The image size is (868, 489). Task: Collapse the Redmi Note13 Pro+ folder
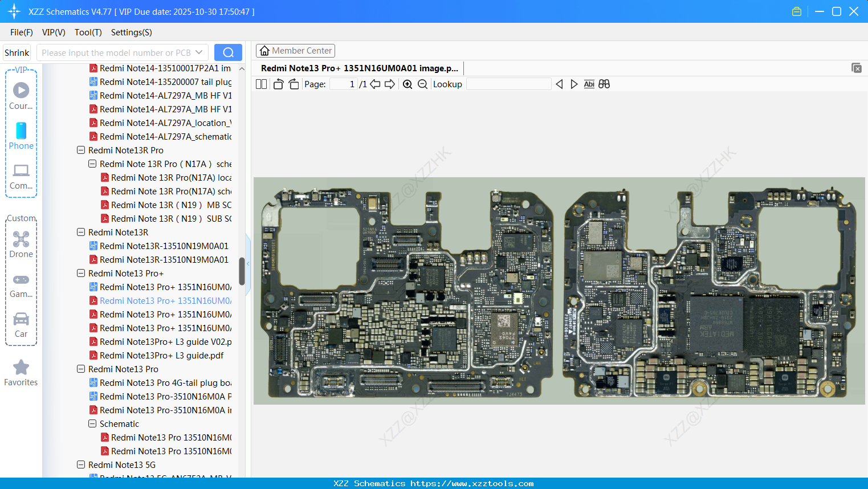click(x=81, y=274)
